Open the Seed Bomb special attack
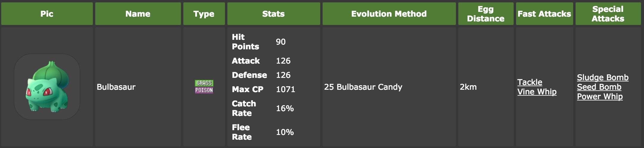This screenshot has width=644, height=148. (599, 87)
